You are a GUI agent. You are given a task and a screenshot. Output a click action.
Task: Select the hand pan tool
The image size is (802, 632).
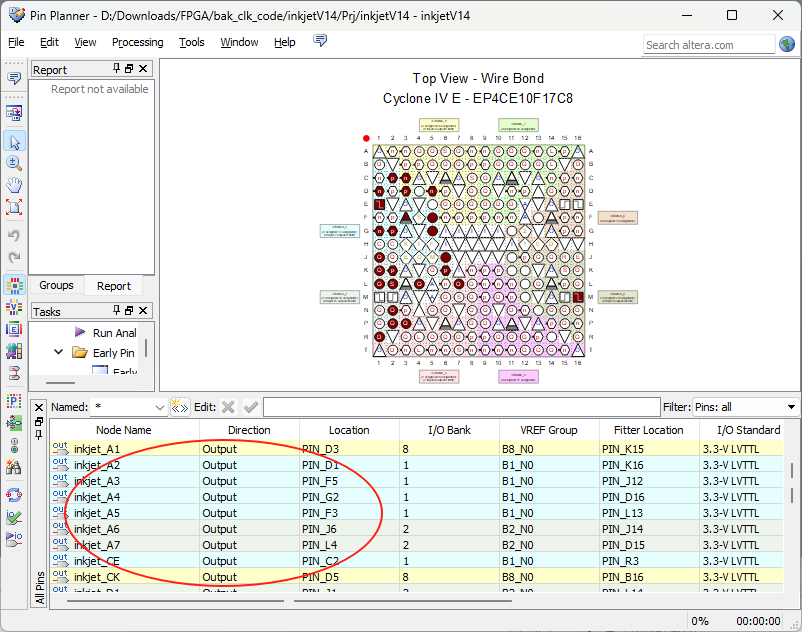click(x=14, y=185)
